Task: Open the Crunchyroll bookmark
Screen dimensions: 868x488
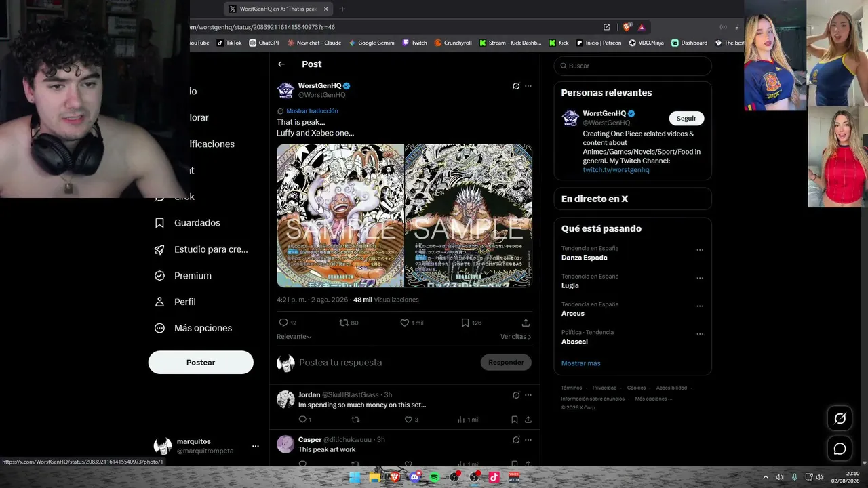Action: pyautogui.click(x=453, y=43)
